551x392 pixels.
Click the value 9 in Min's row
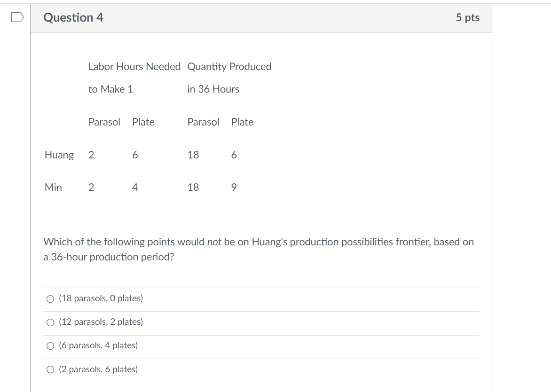point(234,187)
